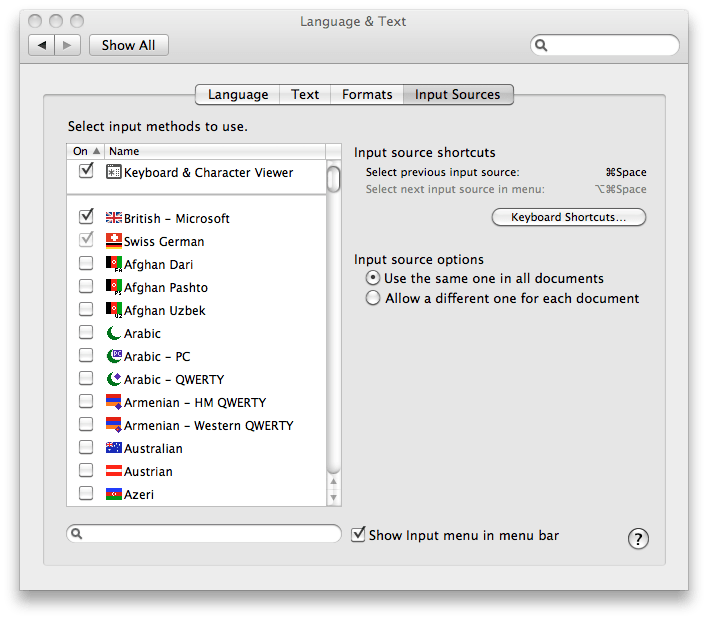Click the Show All button
Screen dimensions: 708x620
click(x=129, y=45)
